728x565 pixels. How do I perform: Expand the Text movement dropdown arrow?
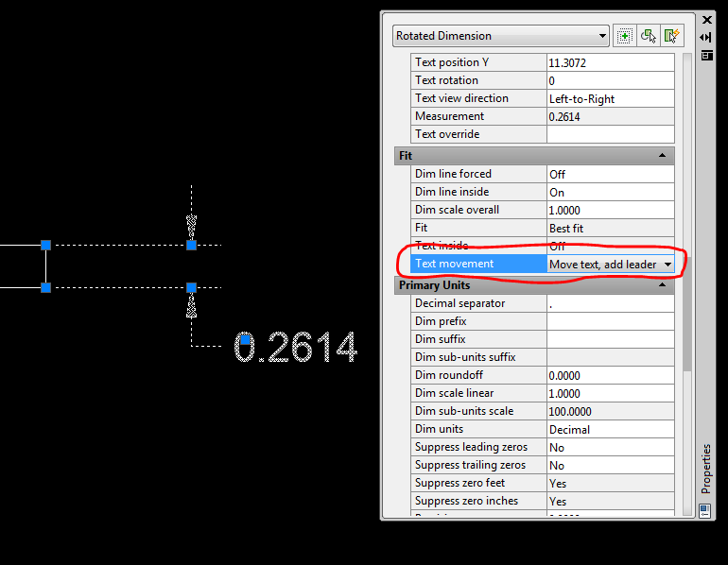[668, 265]
